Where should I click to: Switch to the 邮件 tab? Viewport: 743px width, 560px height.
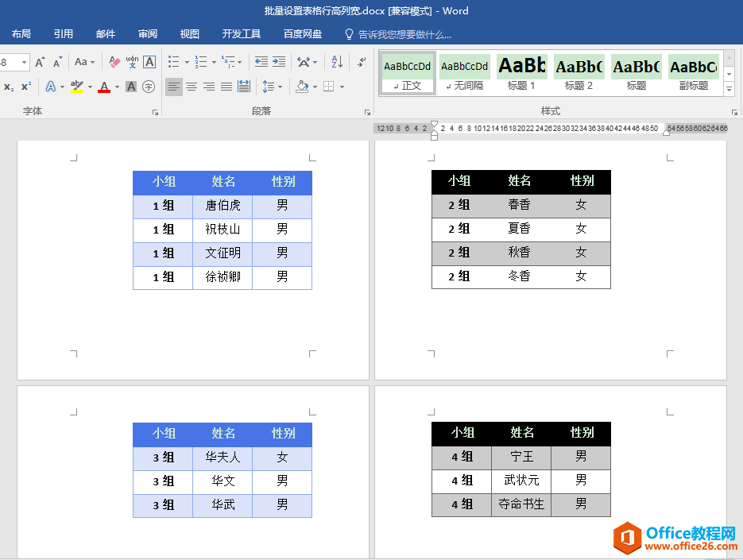tap(106, 34)
